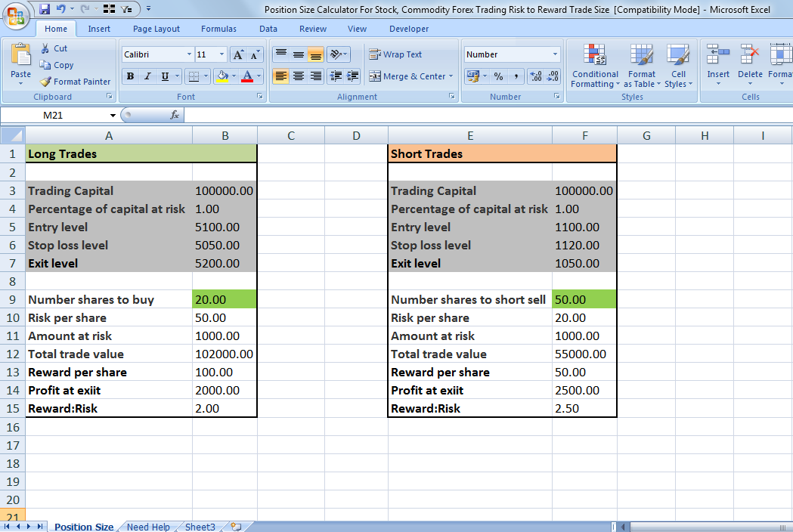793x532 pixels.
Task: Click the yellow Fill Color swatch
Action: [222, 76]
